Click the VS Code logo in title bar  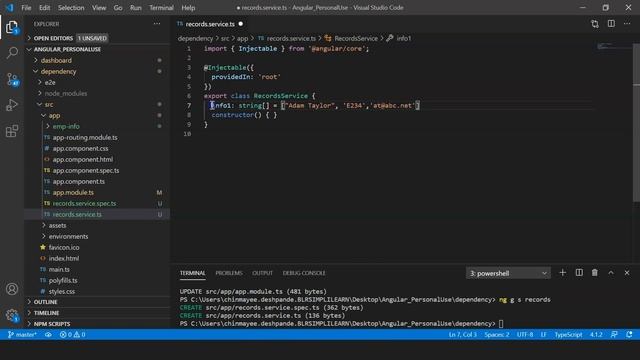[x=9, y=7]
